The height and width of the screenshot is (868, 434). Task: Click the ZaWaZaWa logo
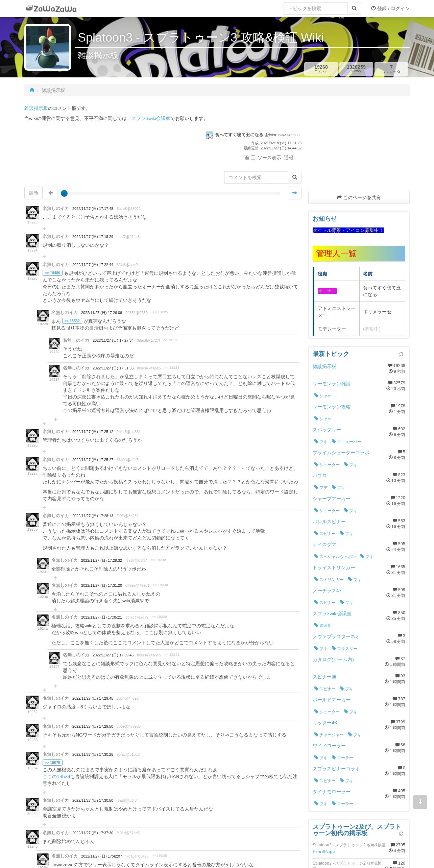[51, 8]
